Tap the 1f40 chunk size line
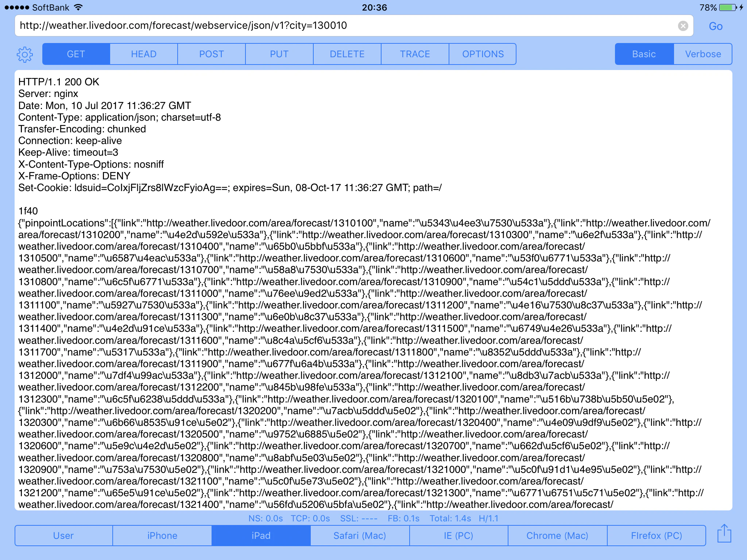This screenshot has height=560, width=747. point(28,211)
